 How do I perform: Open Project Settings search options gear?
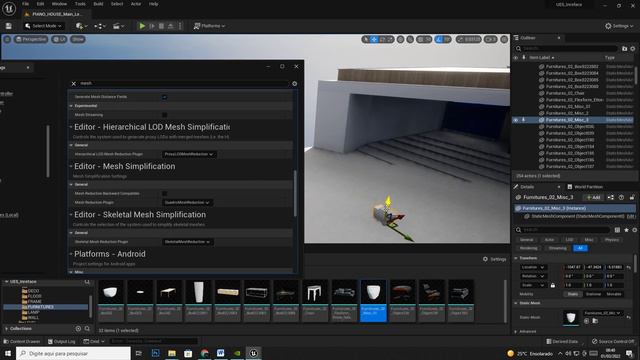tap(295, 83)
